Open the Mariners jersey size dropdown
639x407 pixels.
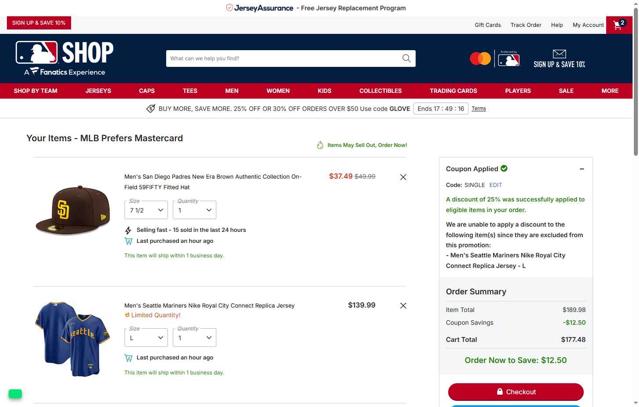[146, 338]
